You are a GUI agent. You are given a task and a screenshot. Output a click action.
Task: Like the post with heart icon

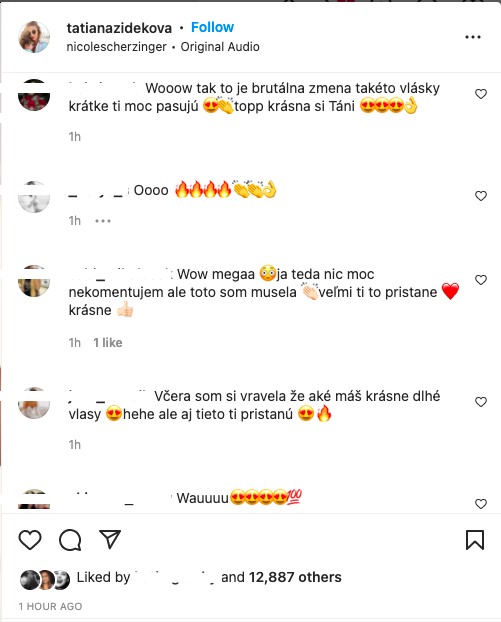point(30,540)
